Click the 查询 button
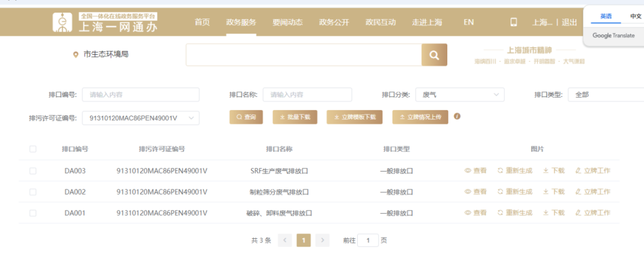 [246, 117]
